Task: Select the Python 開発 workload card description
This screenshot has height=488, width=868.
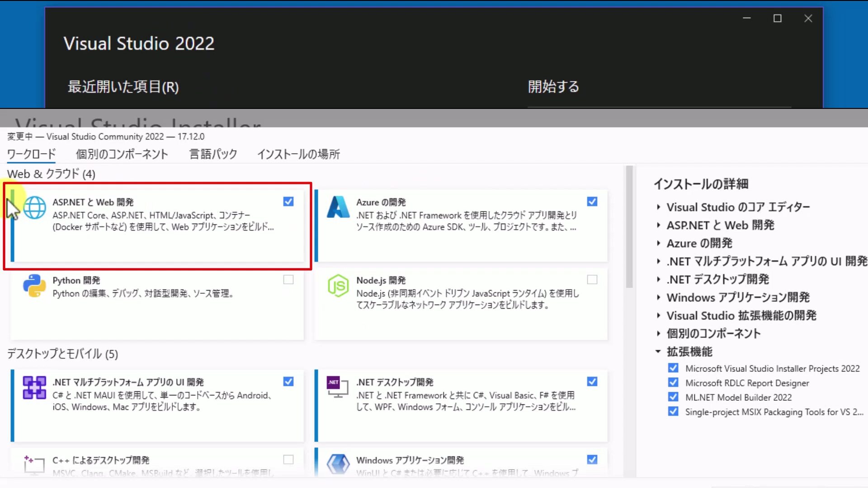Action: (143, 294)
